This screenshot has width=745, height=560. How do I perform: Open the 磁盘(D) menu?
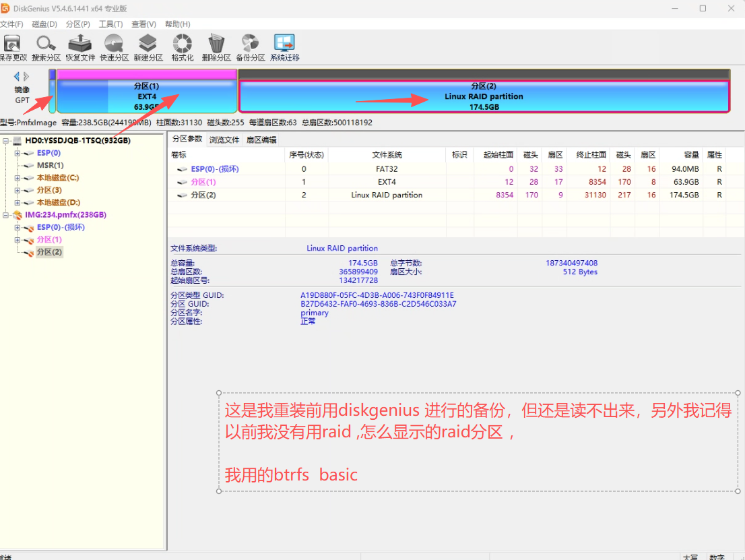(44, 24)
